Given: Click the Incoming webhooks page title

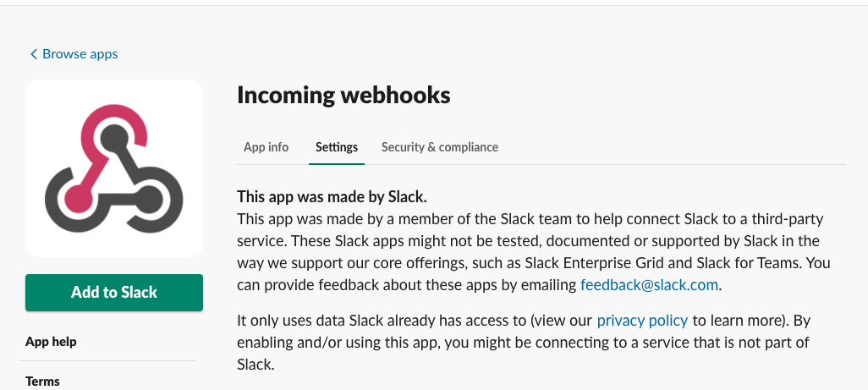Looking at the screenshot, I should (x=343, y=95).
